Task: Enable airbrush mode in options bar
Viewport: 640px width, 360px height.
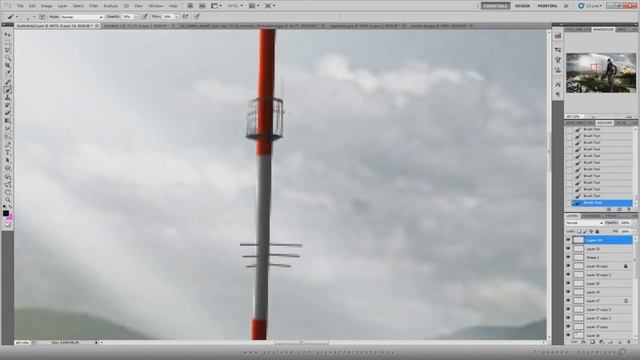Action: (186, 17)
